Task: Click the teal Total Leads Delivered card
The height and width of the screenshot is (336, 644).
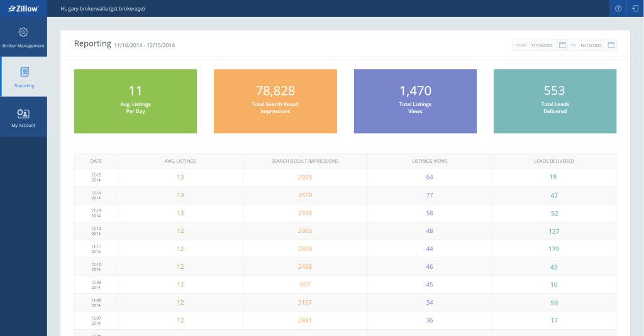Action: [x=555, y=101]
